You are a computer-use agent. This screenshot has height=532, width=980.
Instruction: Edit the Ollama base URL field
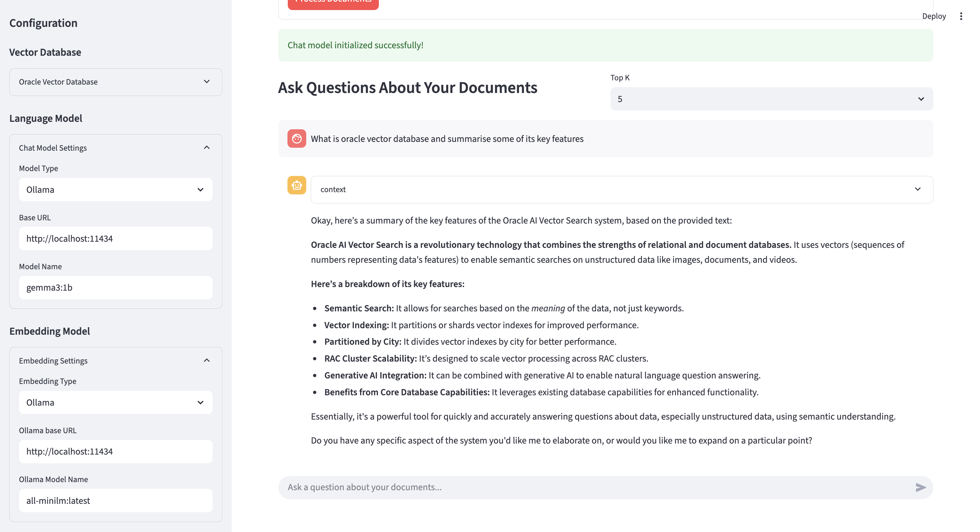point(116,451)
